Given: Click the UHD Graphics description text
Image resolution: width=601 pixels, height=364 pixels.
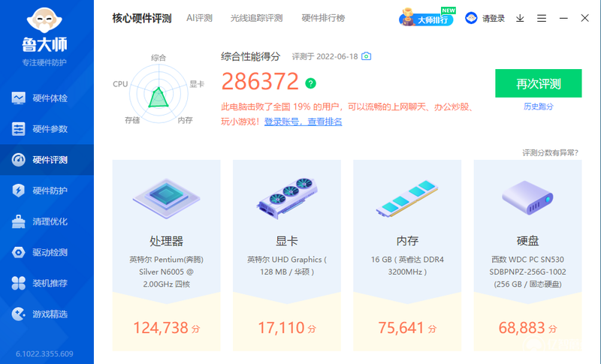Looking at the screenshot, I should tap(287, 266).
